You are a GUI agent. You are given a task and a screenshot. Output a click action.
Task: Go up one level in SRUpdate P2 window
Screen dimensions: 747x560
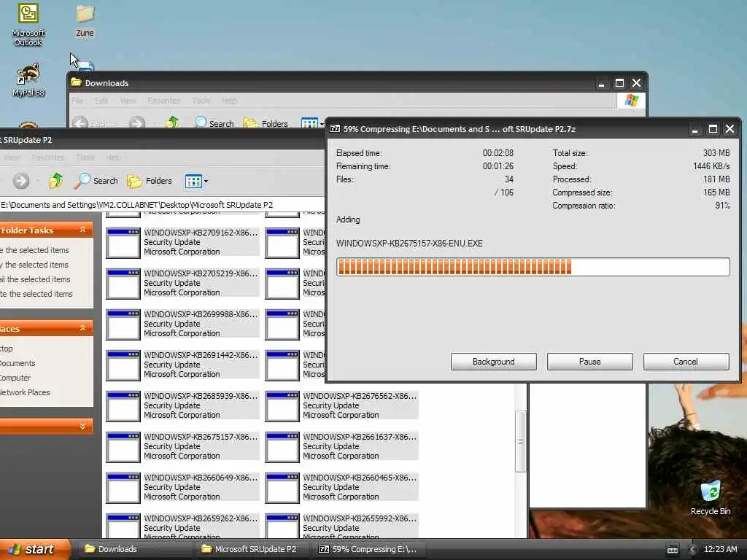coord(56,181)
